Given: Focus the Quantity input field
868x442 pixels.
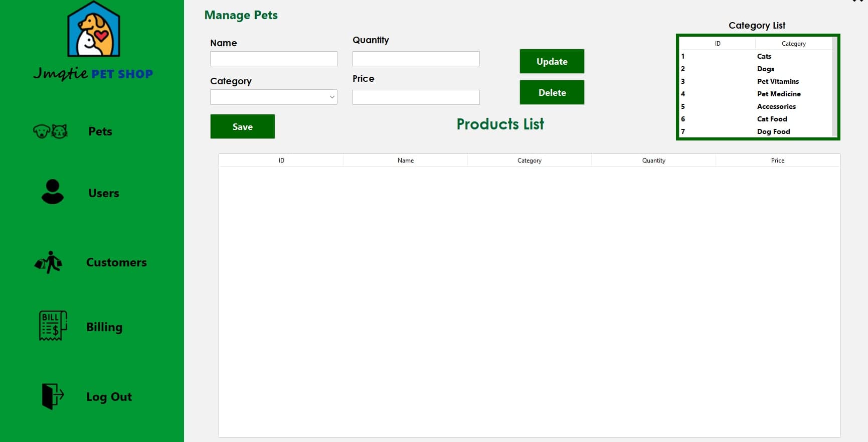Looking at the screenshot, I should pyautogui.click(x=416, y=59).
